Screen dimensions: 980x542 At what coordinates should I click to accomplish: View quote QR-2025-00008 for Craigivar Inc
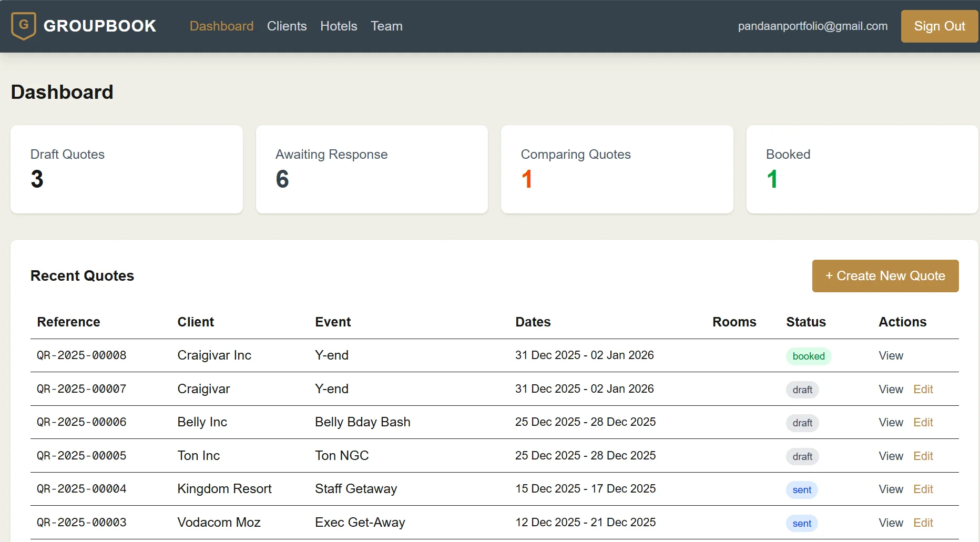891,355
